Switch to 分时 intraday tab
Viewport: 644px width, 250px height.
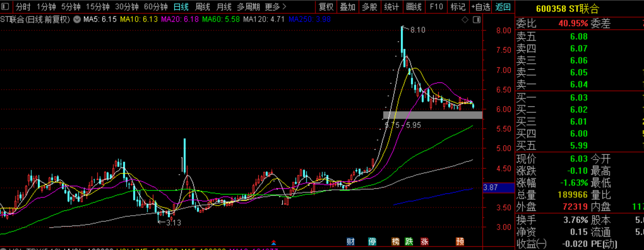(x=23, y=7)
